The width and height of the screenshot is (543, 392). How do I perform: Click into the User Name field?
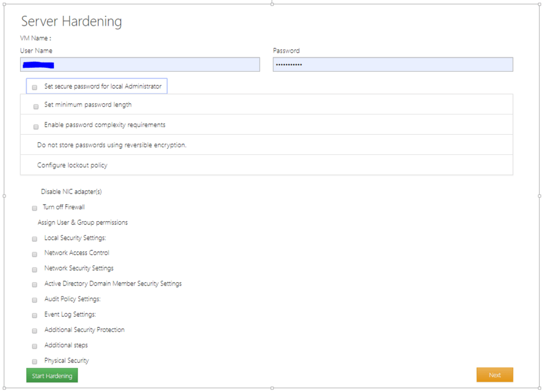139,64
